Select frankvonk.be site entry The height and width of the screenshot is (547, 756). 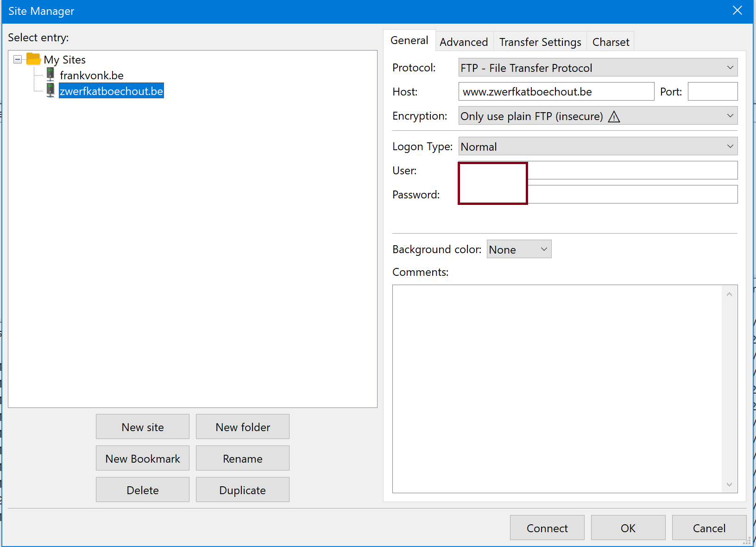92,75
